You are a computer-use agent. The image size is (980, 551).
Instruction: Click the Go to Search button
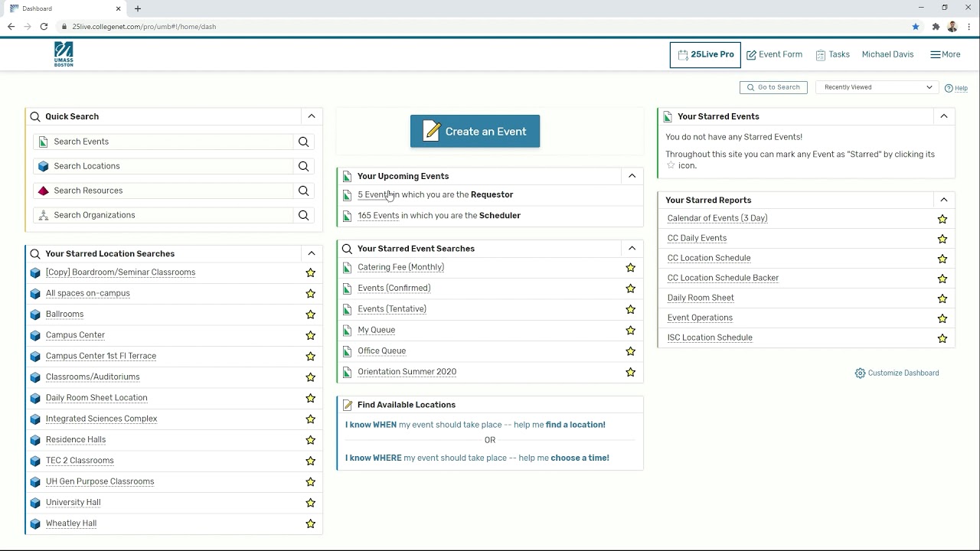(x=773, y=87)
